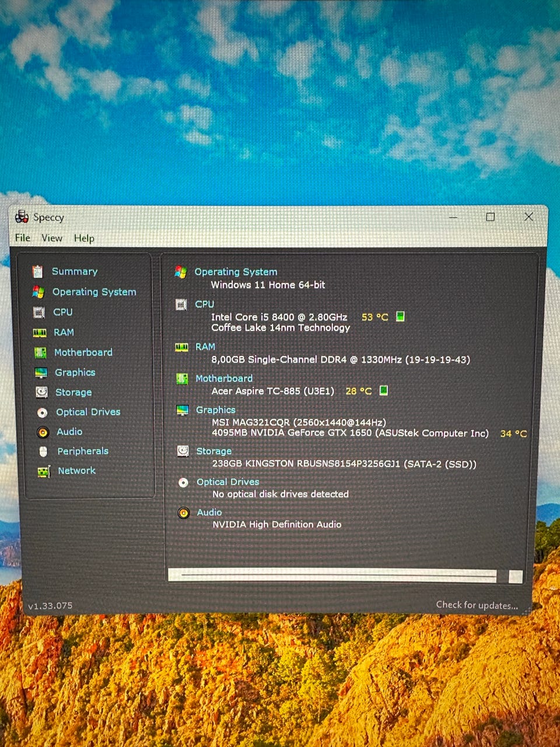Click the MSI MAG321CQR monitor text
Screen dimensions: 560x747
point(299,422)
